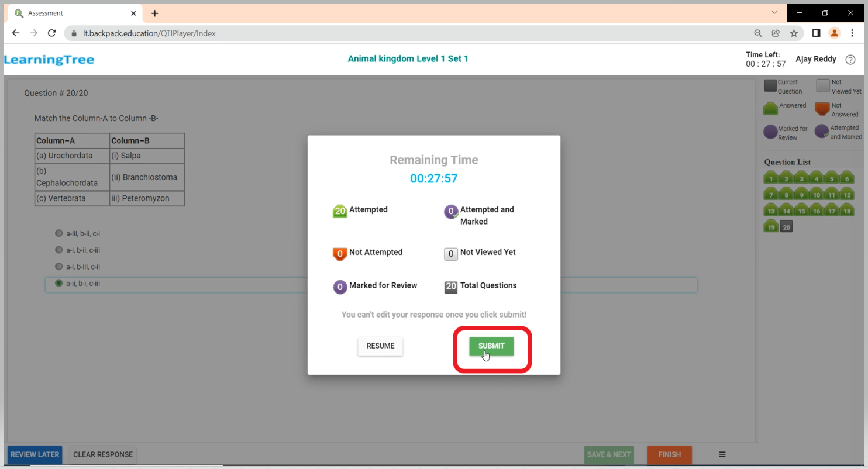
Task: Reload the page in browser
Action: [51, 33]
